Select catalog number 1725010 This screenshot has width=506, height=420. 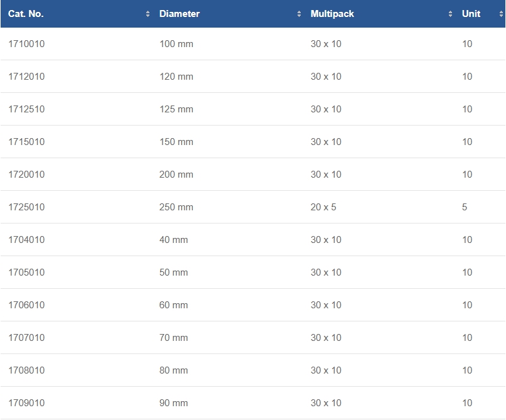click(x=26, y=207)
